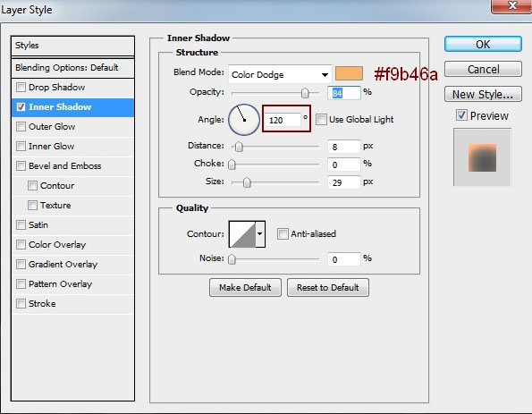This screenshot has height=414, width=532.
Task: Uncheck the Preview checkbox
Action: click(461, 115)
